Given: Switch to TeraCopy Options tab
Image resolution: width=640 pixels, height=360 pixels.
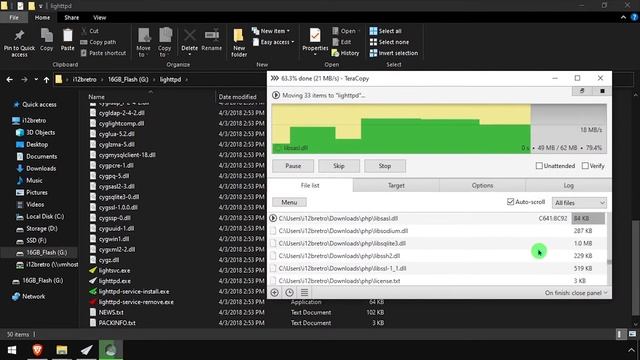Looking at the screenshot, I should coord(482,185).
